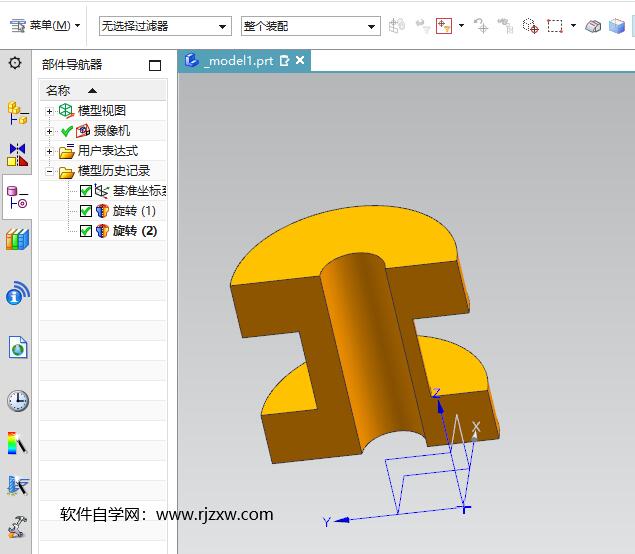
Task: Open the robot roles sidebar icon
Action: coord(17,526)
